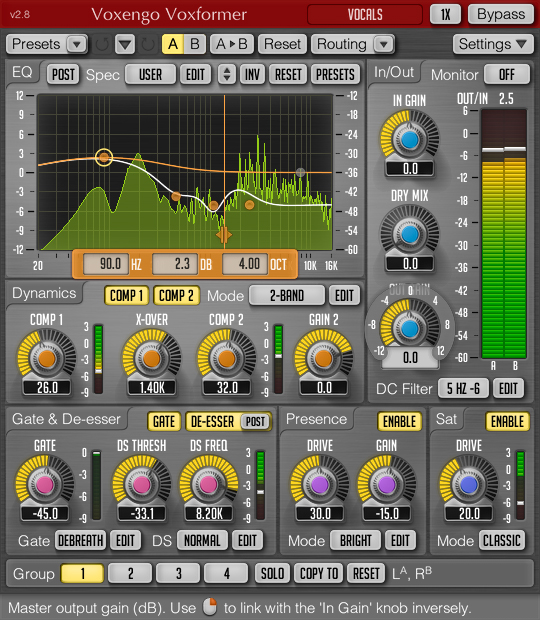Select the highlighted EQ point at 90 Hz
This screenshot has width=540, height=620.
104,157
